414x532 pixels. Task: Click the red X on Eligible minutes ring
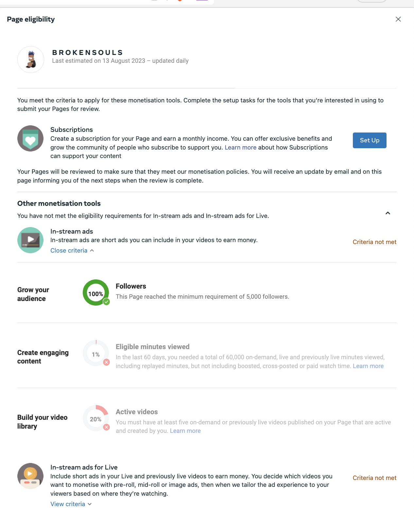pos(106,362)
